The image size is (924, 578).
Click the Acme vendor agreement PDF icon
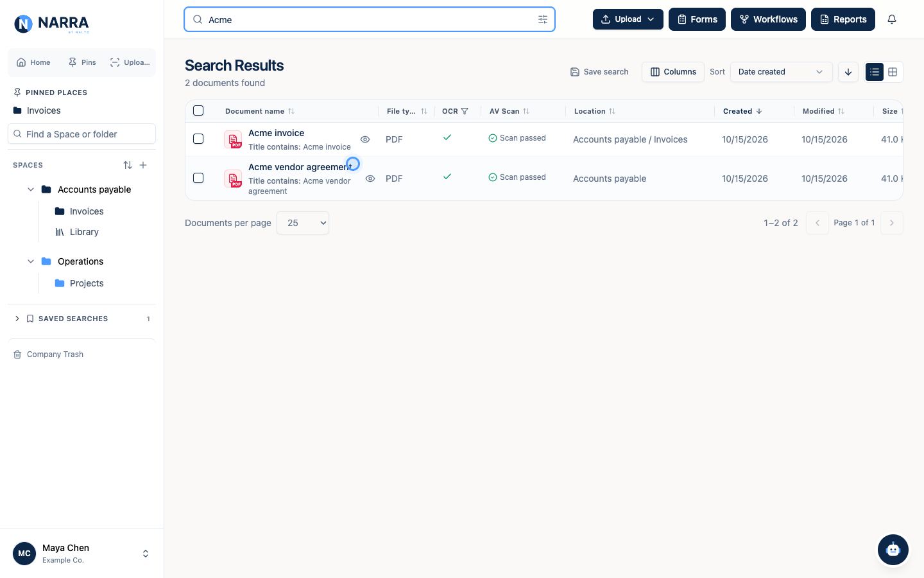coord(233,179)
